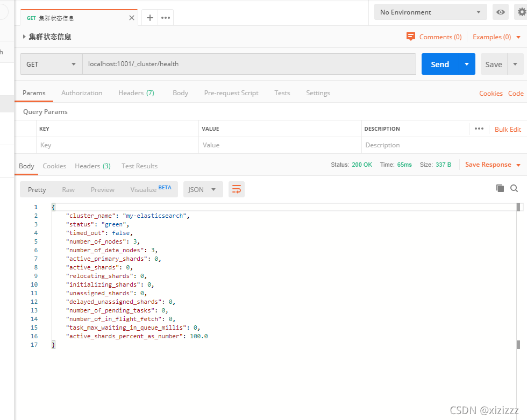Close the 集群状态信息 request tab

[132, 18]
